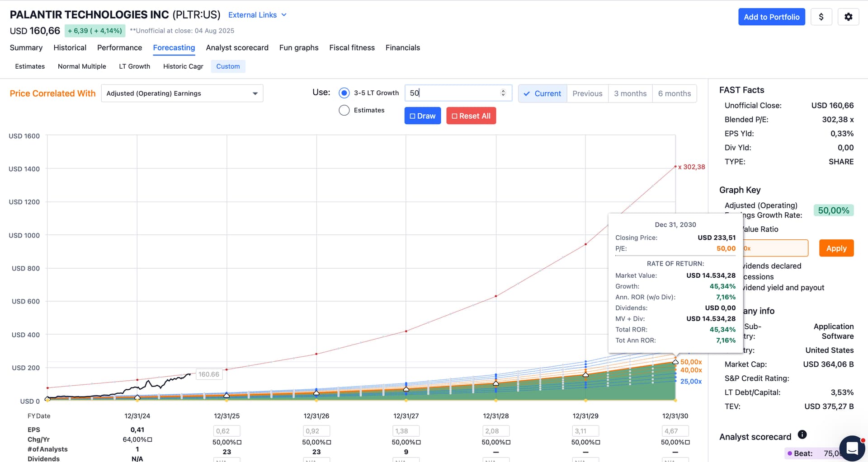Screen dimensions: 868x462
Task: Click Add to Portfolio button
Action: tap(771, 17)
